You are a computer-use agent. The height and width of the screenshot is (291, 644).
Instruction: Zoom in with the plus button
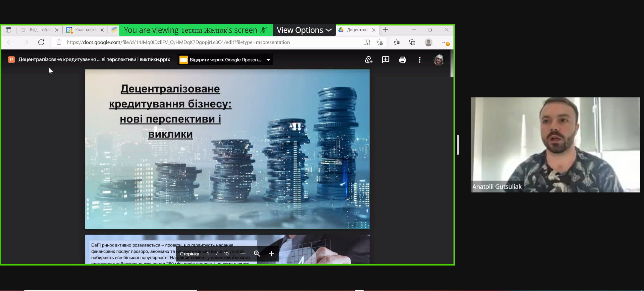[271, 254]
